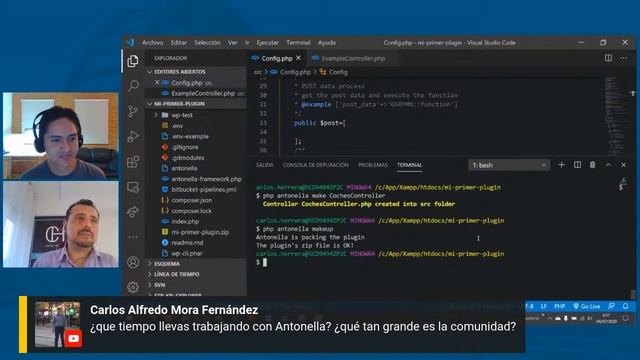Open notifications bell in status bar

click(625, 306)
